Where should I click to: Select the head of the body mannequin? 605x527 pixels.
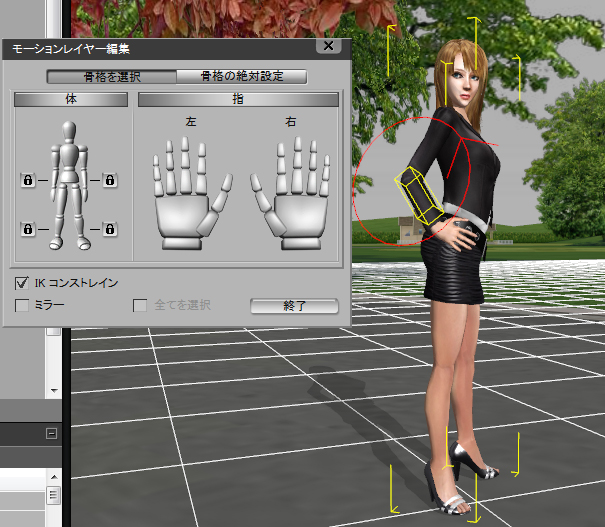point(69,131)
